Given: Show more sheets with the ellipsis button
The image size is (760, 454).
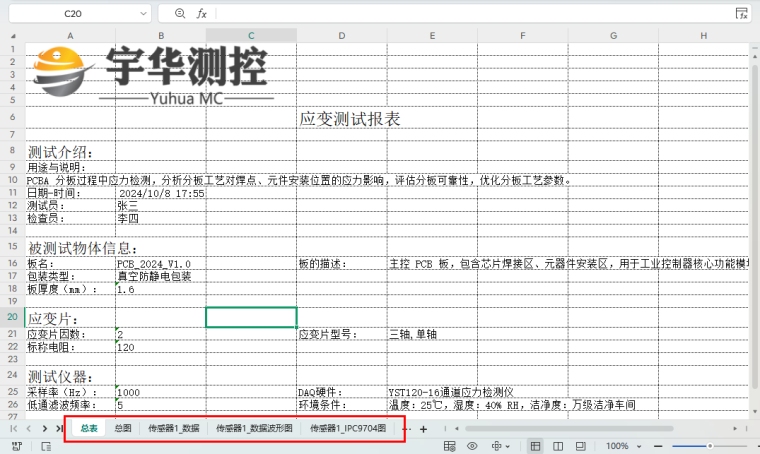Looking at the screenshot, I should point(408,429).
